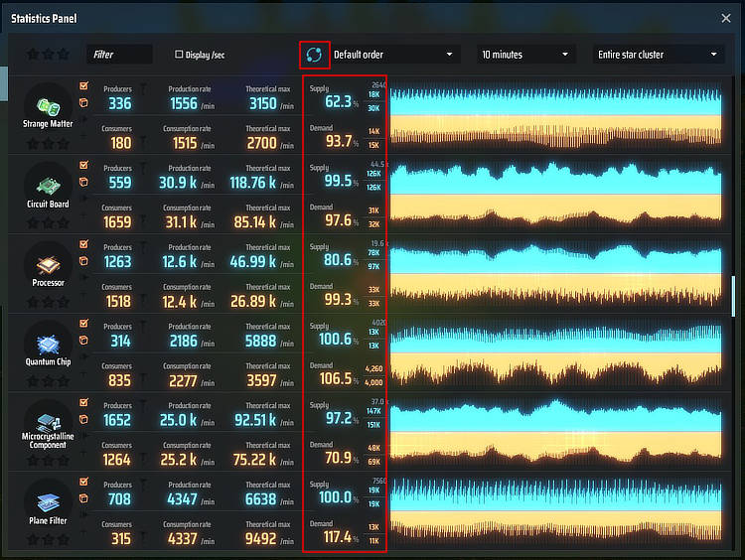Click the funnel icon next to Circuit Board Producers
The image size is (745, 560).
click(143, 167)
